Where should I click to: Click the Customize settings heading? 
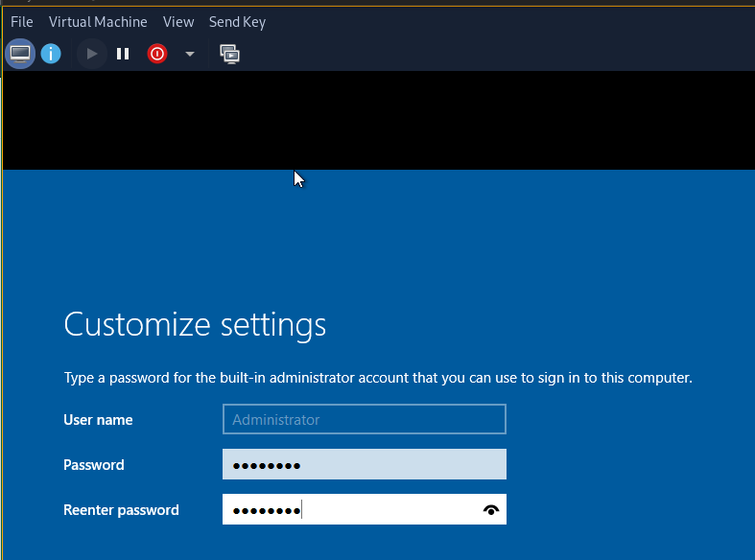(x=195, y=325)
